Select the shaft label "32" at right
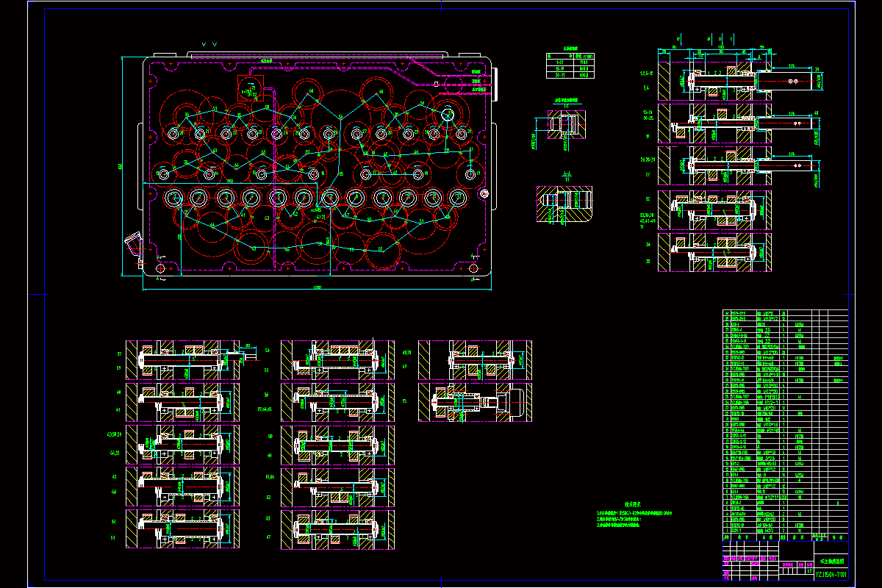The image size is (882, 588). pyautogui.click(x=648, y=198)
